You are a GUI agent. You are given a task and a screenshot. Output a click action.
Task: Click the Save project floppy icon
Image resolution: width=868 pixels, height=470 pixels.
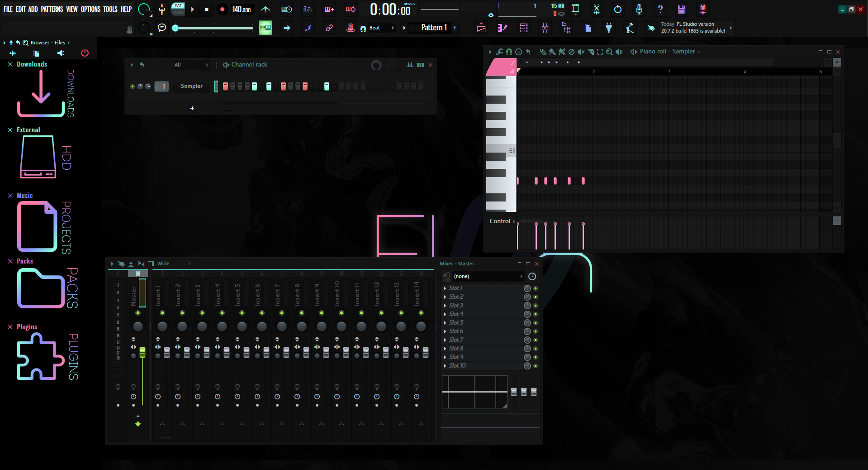pos(682,9)
